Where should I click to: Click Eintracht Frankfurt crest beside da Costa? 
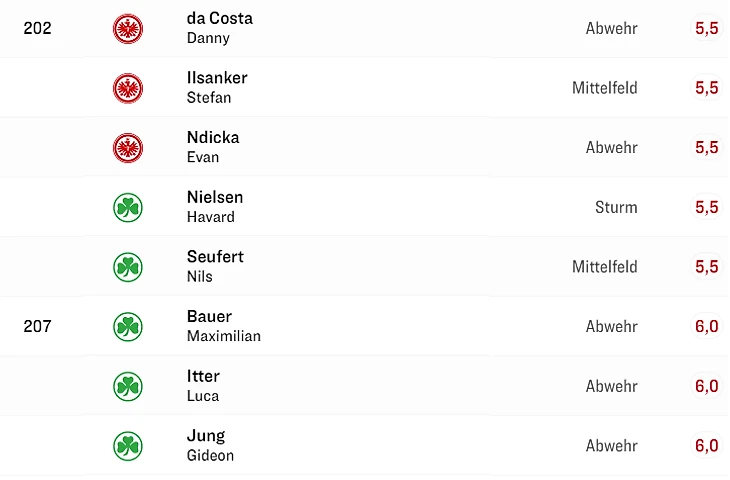128,28
